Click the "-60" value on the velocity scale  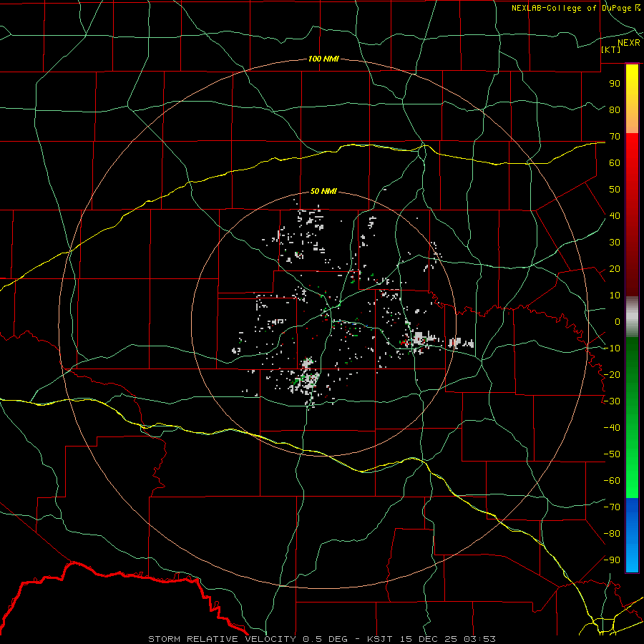[612, 481]
